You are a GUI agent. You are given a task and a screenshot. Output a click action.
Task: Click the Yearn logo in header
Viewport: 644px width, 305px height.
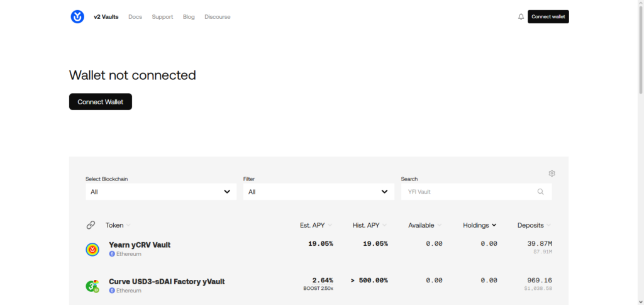click(77, 17)
